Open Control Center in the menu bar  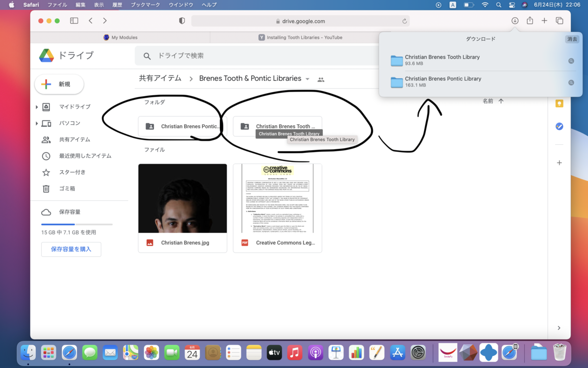pyautogui.click(x=512, y=5)
